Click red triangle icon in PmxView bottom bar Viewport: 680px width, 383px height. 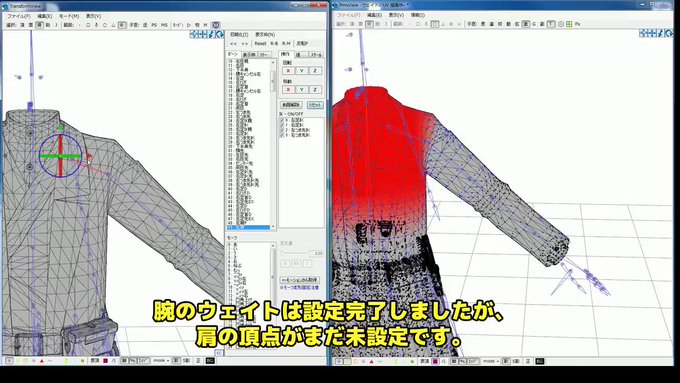pyautogui.click(x=372, y=361)
